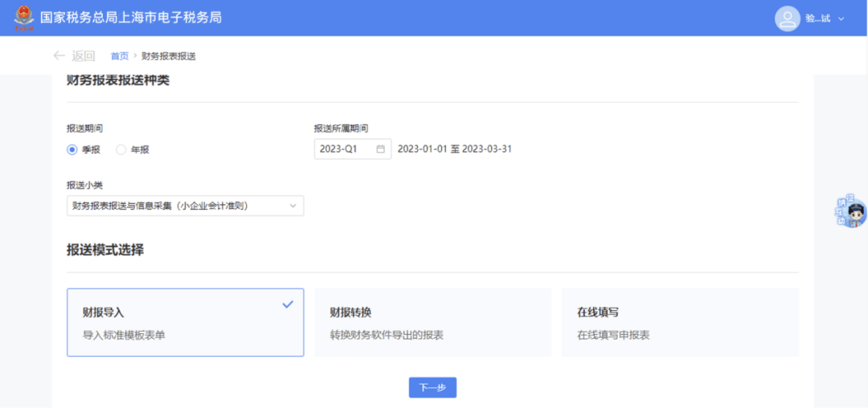Click the user avatar icon
868x408 pixels.
point(787,18)
